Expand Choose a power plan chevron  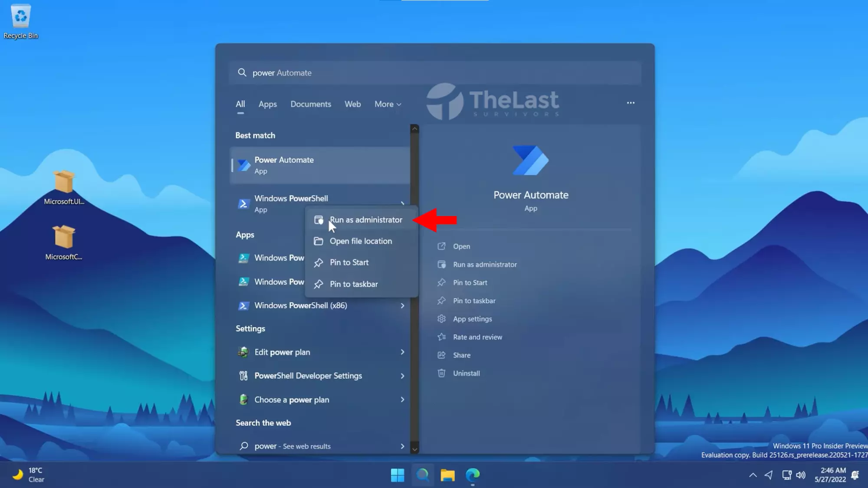tap(402, 400)
